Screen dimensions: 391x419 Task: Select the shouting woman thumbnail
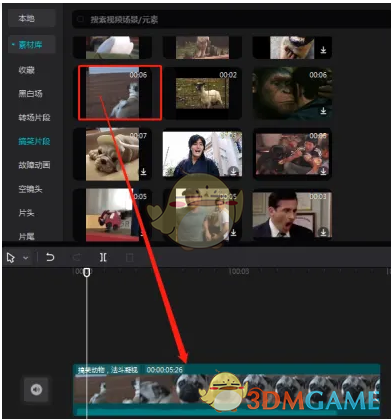pyautogui.click(x=202, y=154)
